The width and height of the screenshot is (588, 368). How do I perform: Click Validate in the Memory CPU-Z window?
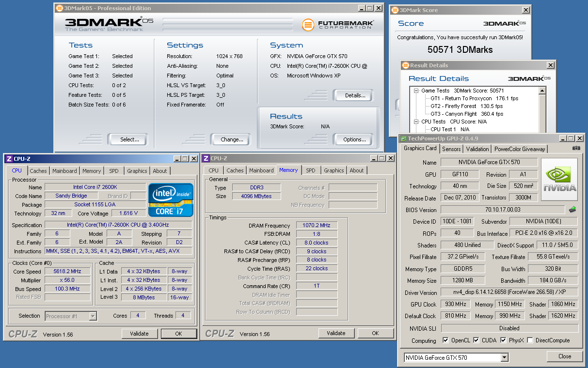(x=336, y=333)
